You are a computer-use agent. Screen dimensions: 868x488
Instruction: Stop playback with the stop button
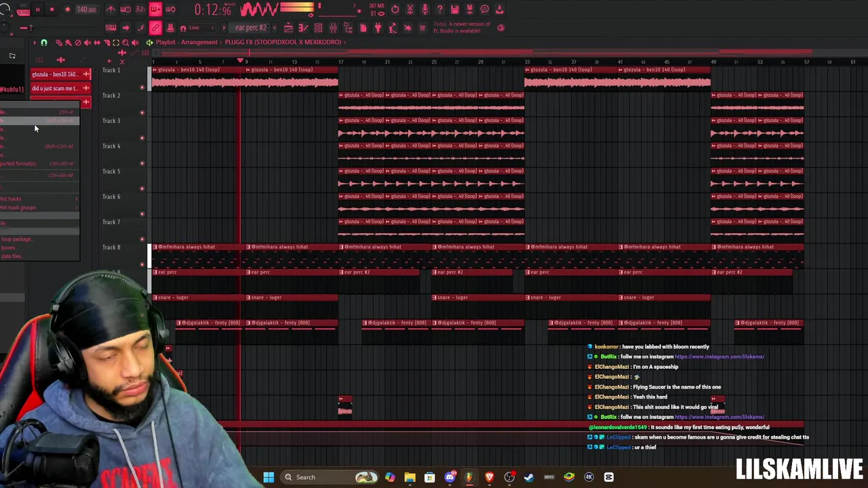pyautogui.click(x=52, y=9)
